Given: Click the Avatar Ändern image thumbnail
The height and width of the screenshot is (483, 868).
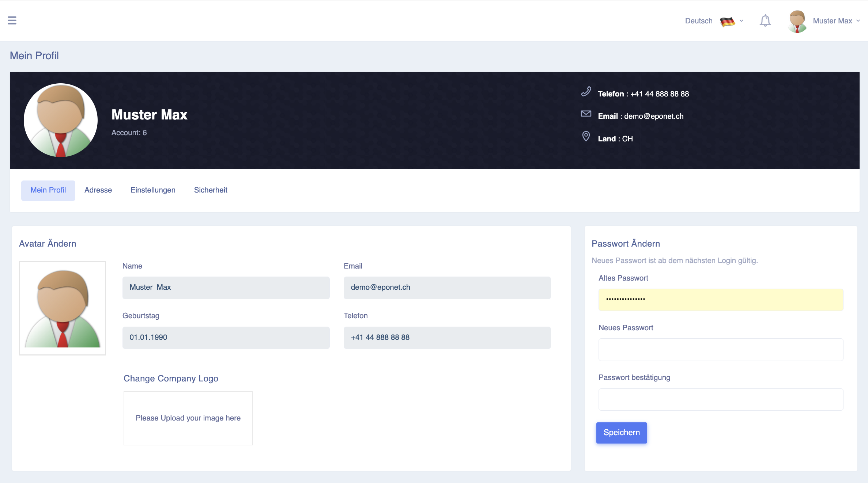Looking at the screenshot, I should [x=63, y=308].
